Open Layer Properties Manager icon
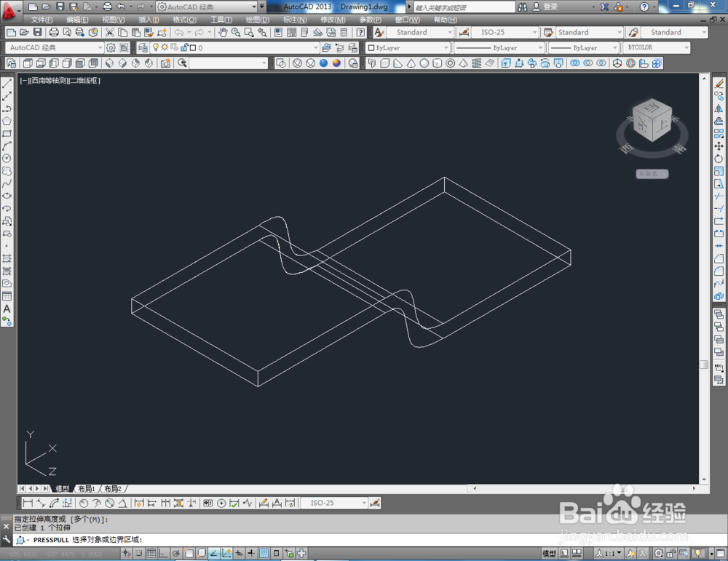The image size is (728, 561). pos(143,47)
